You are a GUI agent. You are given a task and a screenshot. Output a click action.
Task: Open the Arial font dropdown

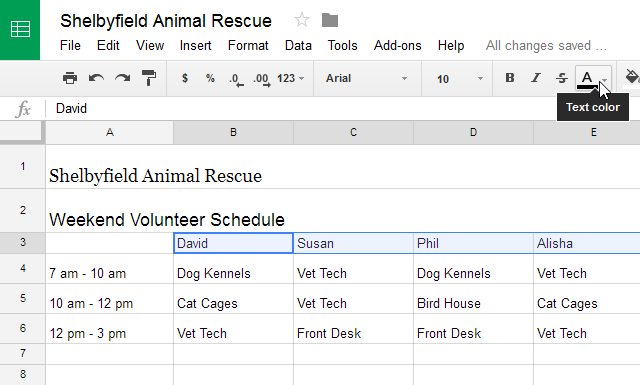pos(367,78)
